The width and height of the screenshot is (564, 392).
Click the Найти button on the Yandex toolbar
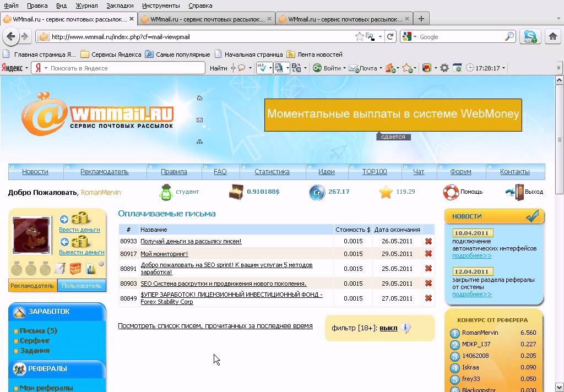(x=218, y=68)
